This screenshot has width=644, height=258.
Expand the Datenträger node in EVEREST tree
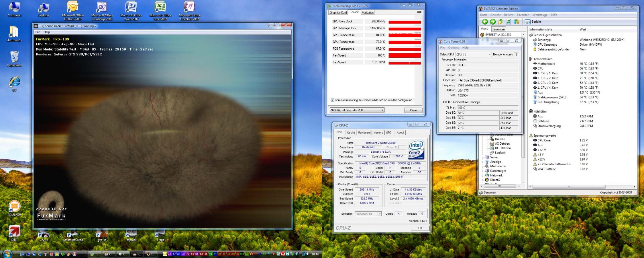[483, 171]
